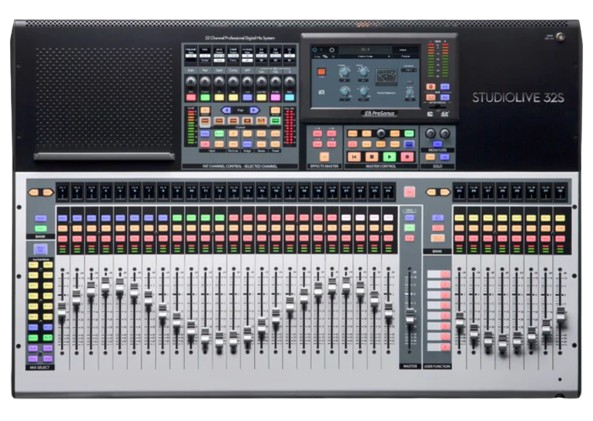The image size is (593, 421).
Task: Tap the Return-to-Zero transport button
Action: click(354, 156)
